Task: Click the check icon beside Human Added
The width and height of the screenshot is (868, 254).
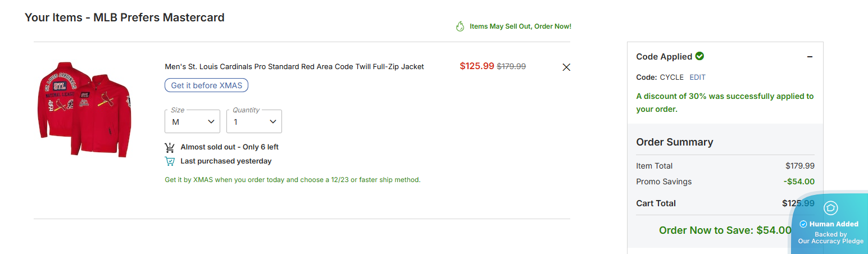Action: (x=803, y=224)
